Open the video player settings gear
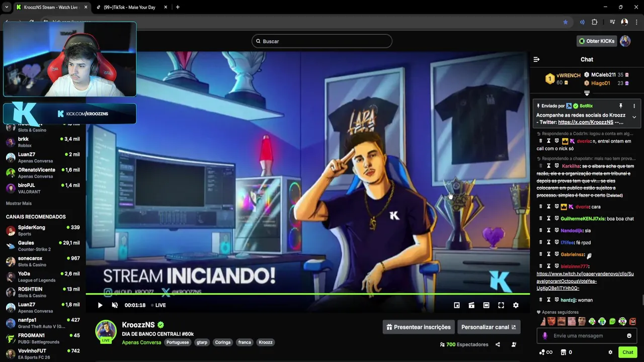 (x=516, y=305)
